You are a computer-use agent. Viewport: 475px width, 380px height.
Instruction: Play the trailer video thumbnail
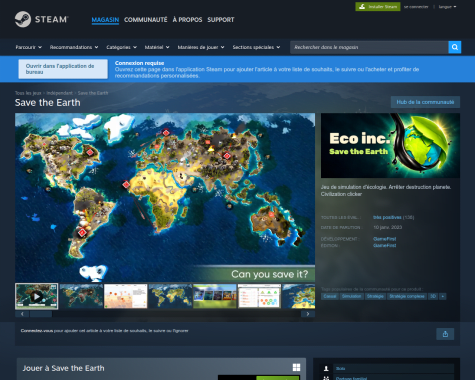coord(37,296)
